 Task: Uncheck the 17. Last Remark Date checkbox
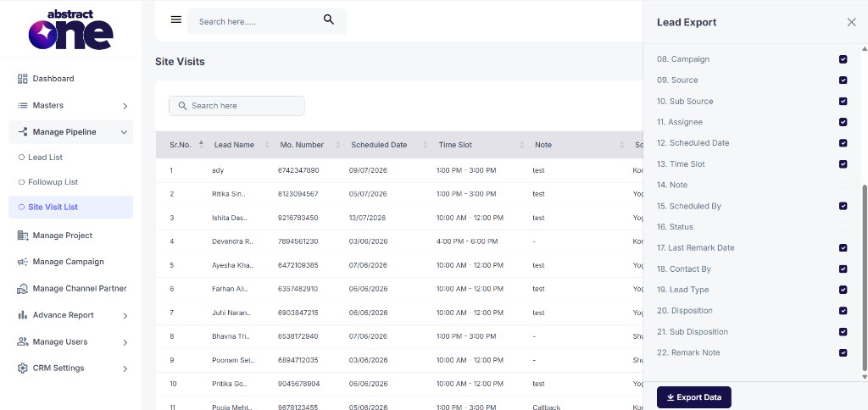[843, 248]
